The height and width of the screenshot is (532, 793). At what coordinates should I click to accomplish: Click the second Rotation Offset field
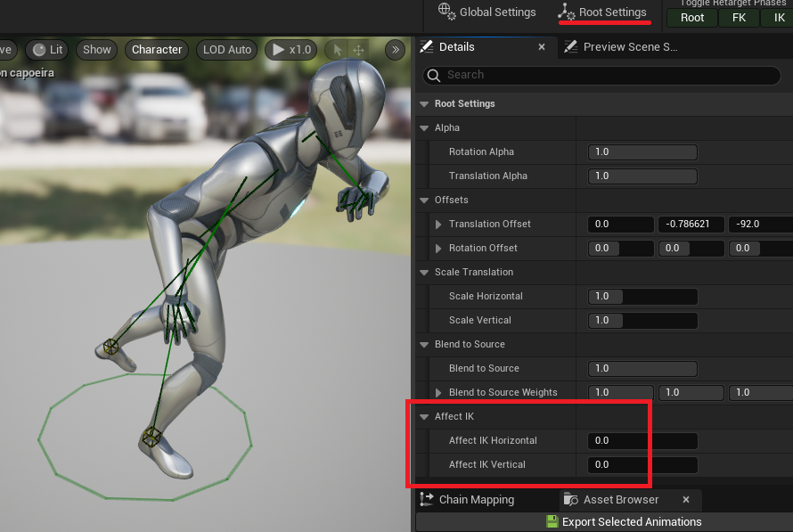pyautogui.click(x=691, y=249)
